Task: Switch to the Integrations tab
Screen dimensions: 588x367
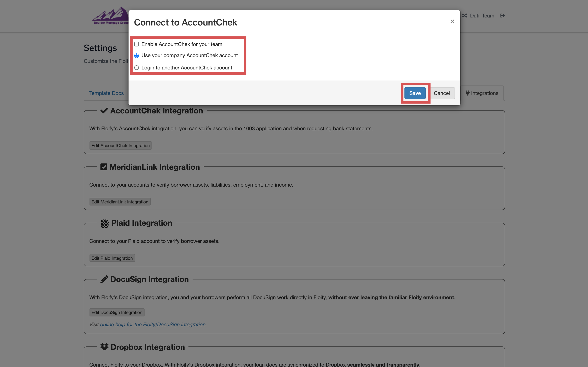Action: click(484, 93)
